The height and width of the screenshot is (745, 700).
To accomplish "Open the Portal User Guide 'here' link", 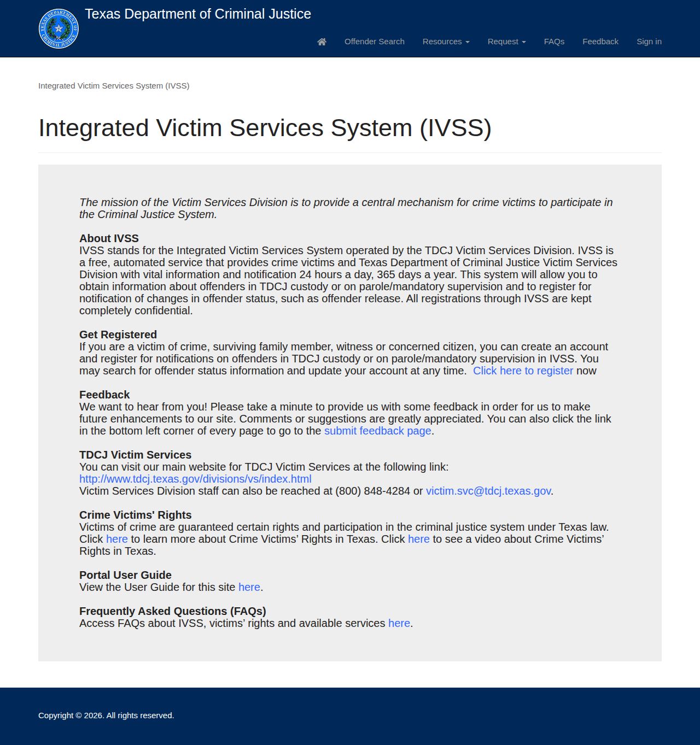I will pyautogui.click(x=249, y=587).
